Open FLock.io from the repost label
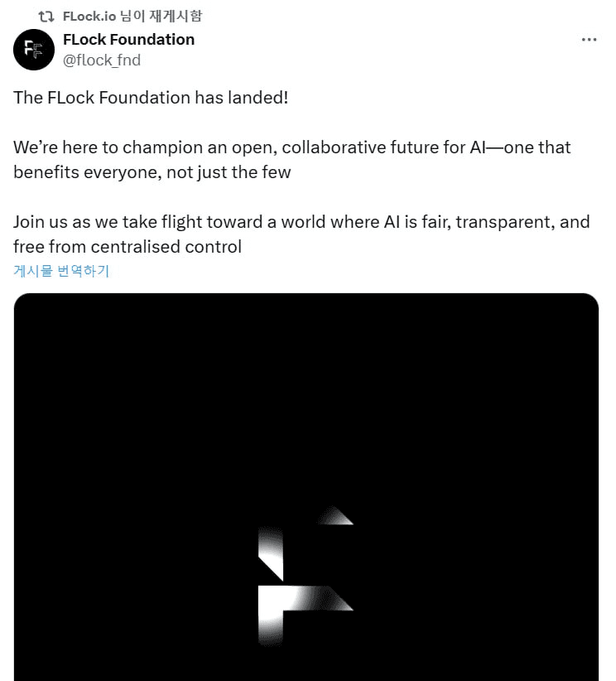This screenshot has height=681, width=616. [89, 16]
